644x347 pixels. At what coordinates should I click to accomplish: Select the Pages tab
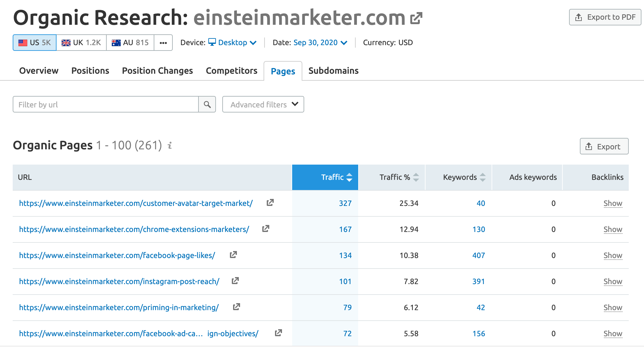[283, 71]
